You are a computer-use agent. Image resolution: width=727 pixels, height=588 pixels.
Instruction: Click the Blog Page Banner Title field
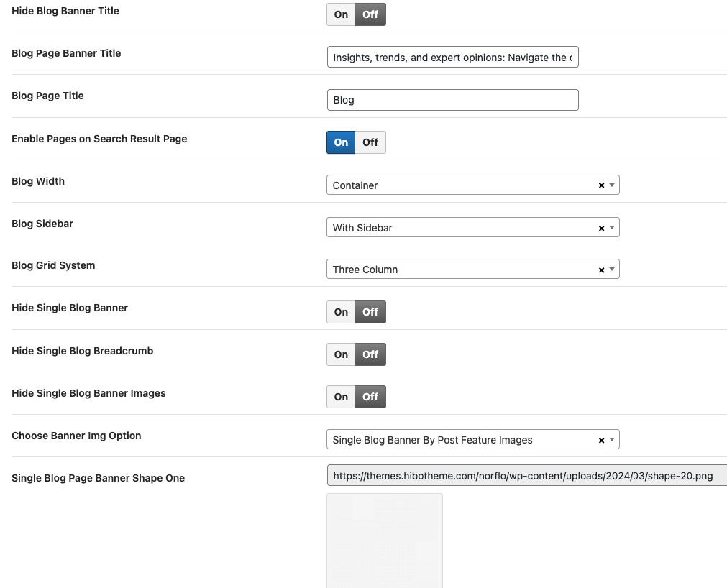[x=452, y=58]
